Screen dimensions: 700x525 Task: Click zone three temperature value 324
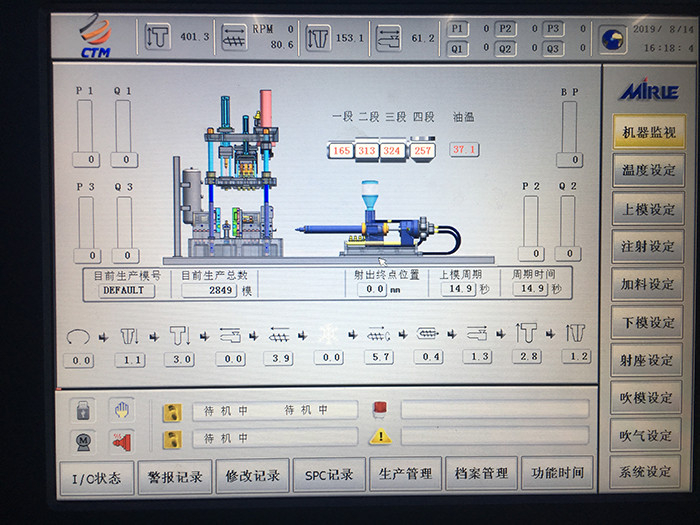pos(392,151)
